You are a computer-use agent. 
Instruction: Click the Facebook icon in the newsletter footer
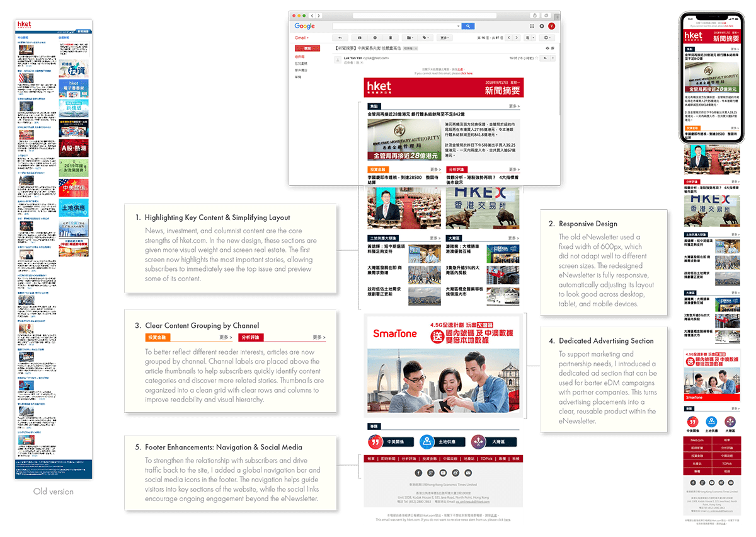(418, 473)
